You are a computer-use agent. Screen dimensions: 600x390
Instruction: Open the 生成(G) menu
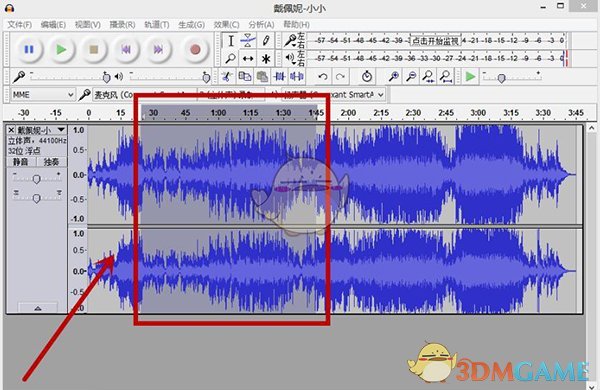(191, 24)
